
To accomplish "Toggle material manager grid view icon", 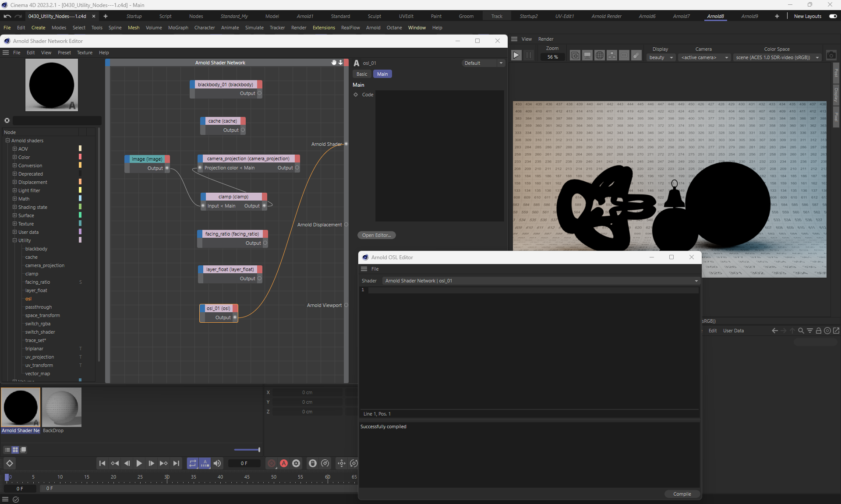I will (x=15, y=450).
